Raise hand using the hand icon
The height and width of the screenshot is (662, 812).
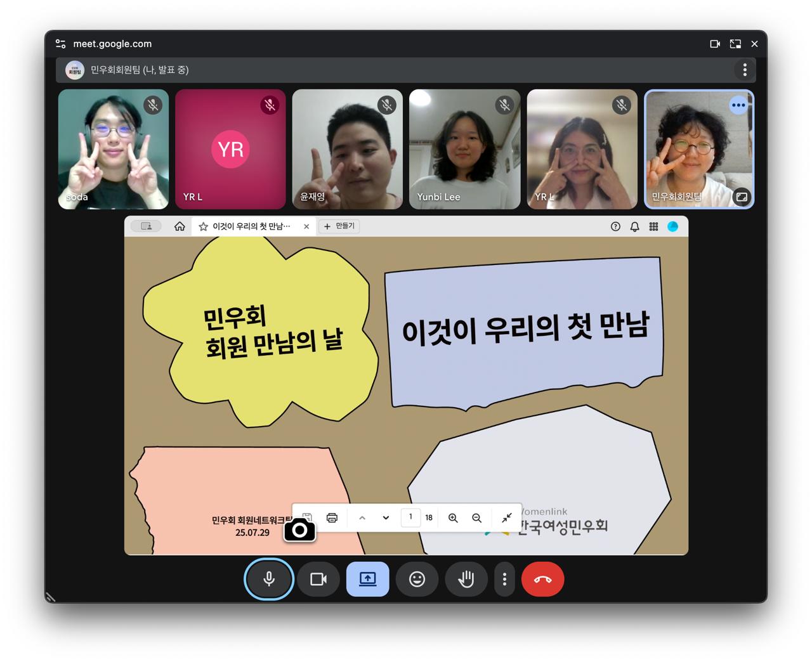click(x=466, y=579)
